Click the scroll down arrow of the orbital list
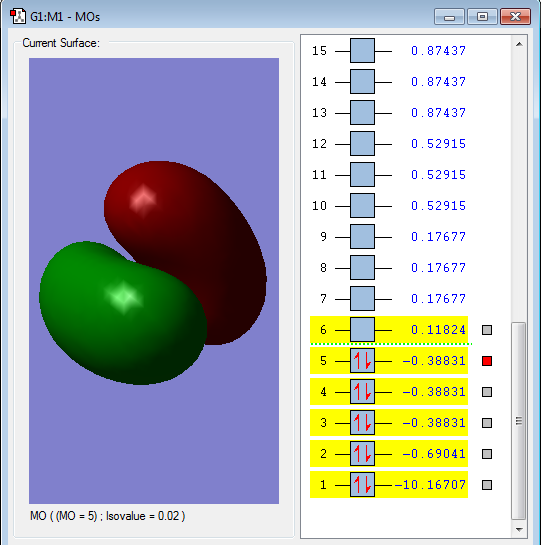Viewport: 541px width, 545px height. [519, 530]
